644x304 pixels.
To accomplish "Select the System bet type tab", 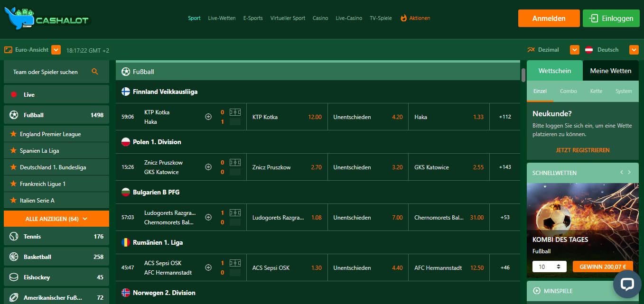I will [x=624, y=91].
